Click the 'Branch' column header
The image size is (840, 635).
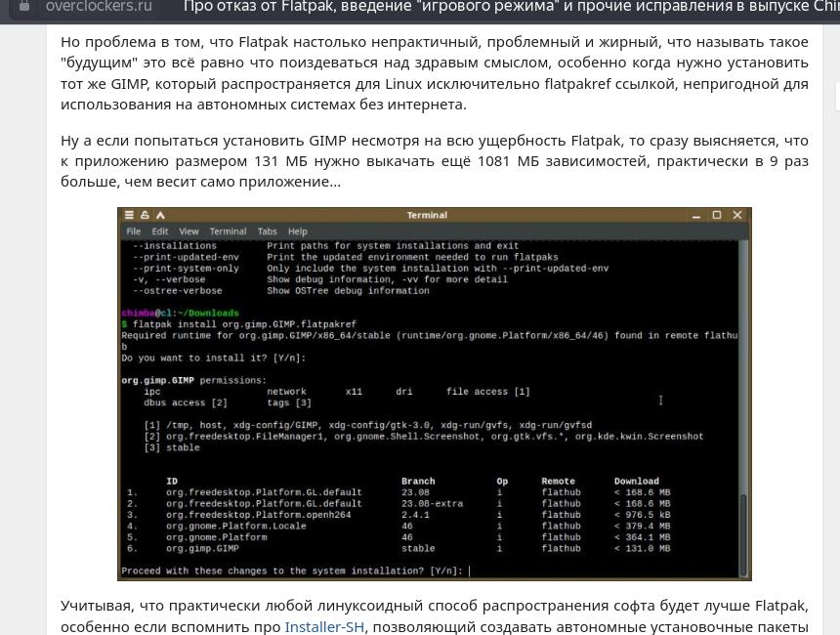pyautogui.click(x=418, y=481)
